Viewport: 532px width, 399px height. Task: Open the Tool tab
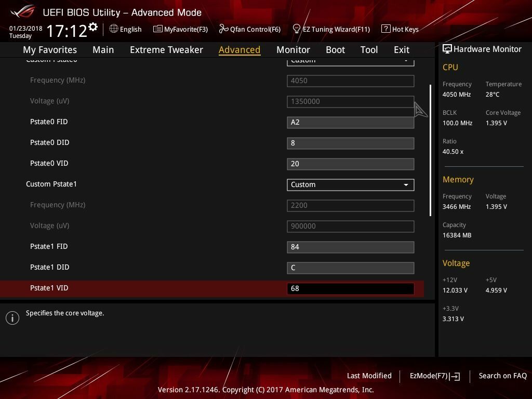369,50
